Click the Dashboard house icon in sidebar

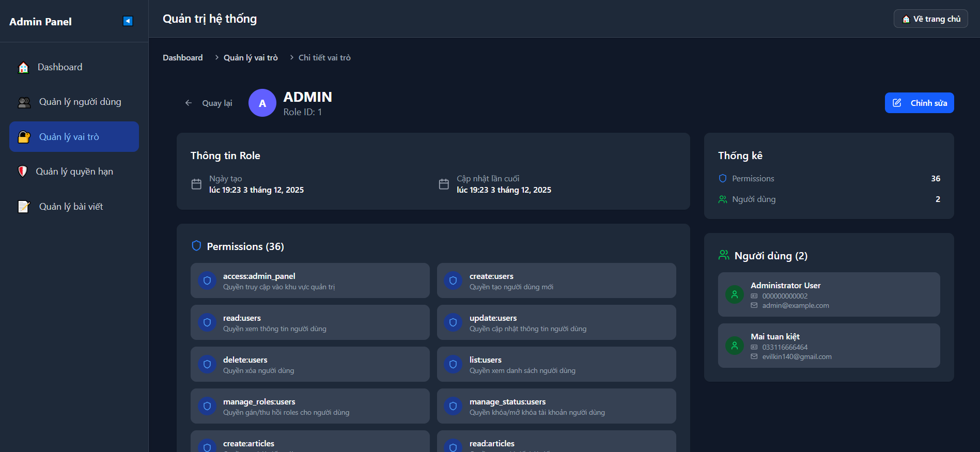pos(24,68)
